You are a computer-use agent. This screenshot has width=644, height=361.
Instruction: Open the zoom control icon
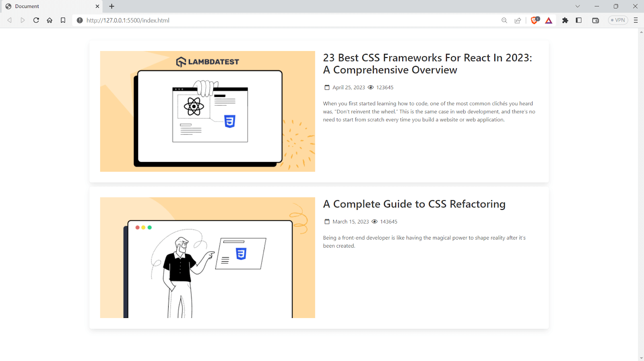(504, 20)
